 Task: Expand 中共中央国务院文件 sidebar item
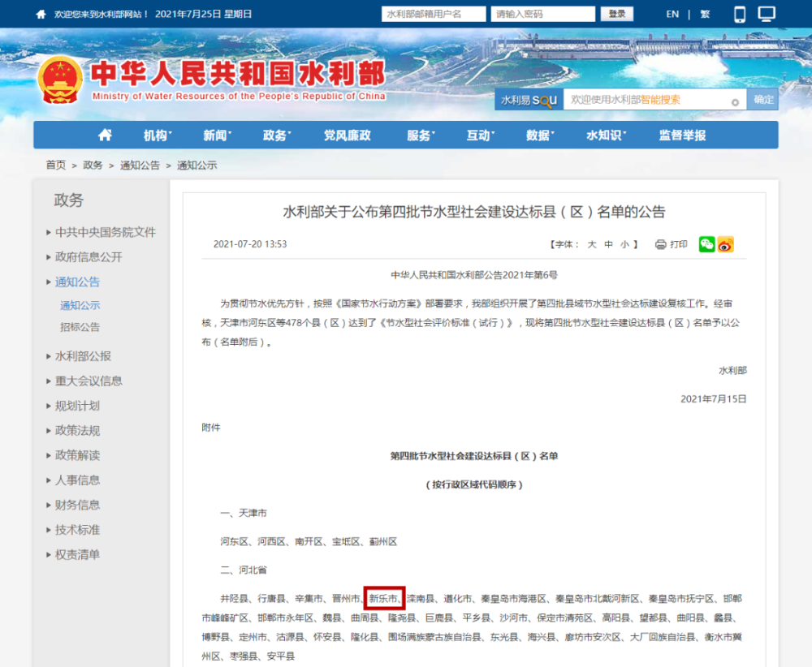[x=105, y=232]
